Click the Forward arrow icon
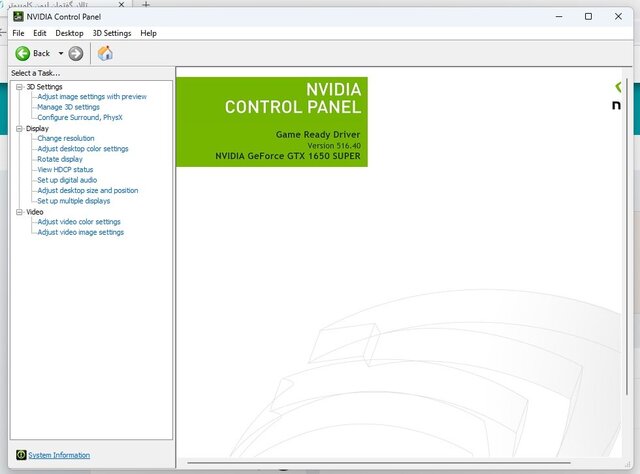The width and height of the screenshot is (640, 474). tap(76, 53)
